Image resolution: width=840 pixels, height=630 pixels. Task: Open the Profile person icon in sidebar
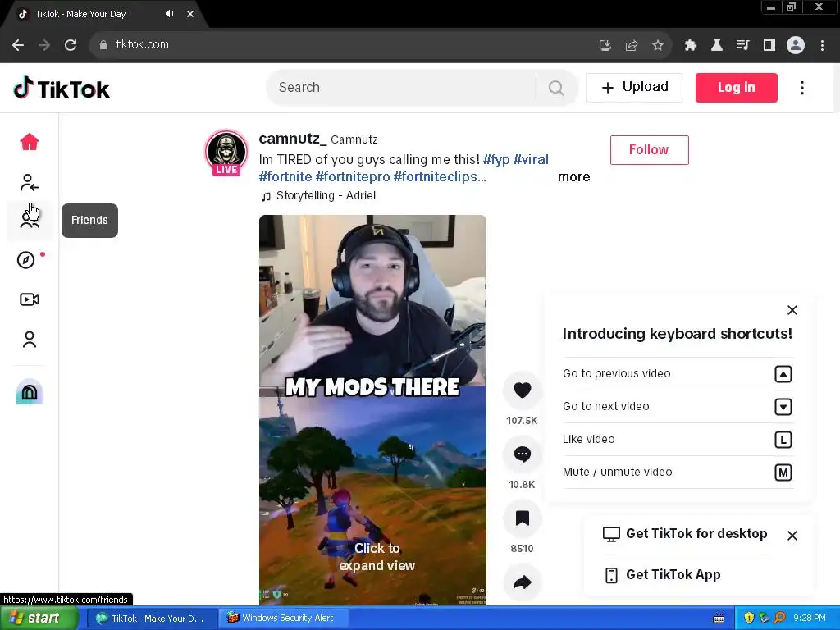click(x=30, y=339)
